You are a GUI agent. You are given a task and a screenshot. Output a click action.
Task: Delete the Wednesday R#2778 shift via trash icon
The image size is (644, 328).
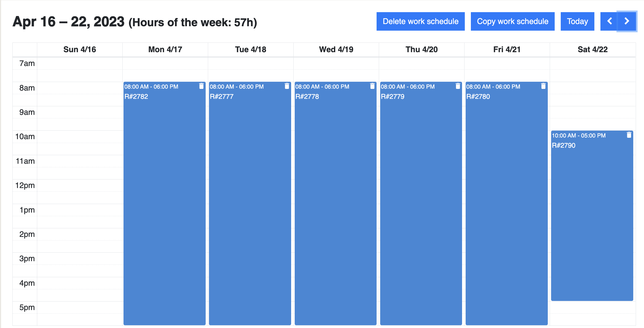click(372, 86)
